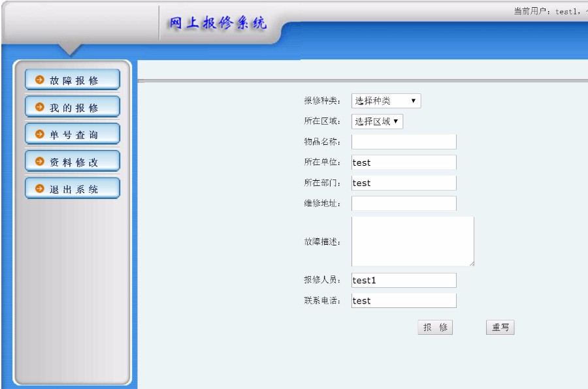Focus the 联系电话 input field
Screen dimensions: 588x389
[x=404, y=300]
